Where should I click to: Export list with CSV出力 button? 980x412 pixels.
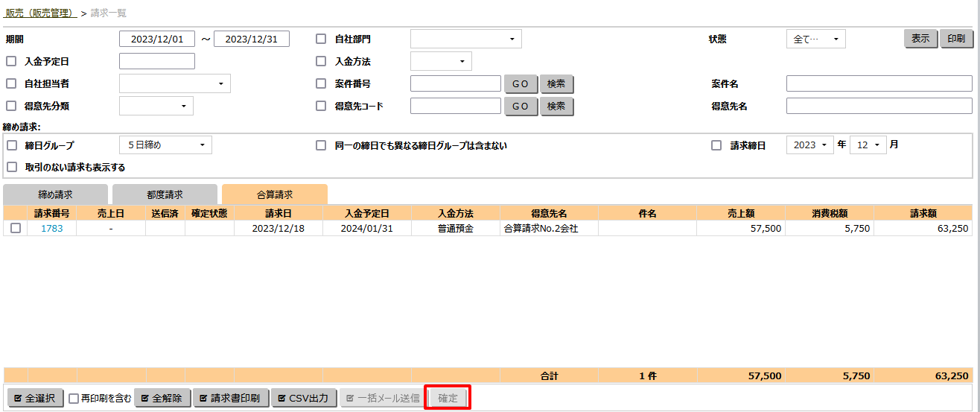[x=304, y=399]
